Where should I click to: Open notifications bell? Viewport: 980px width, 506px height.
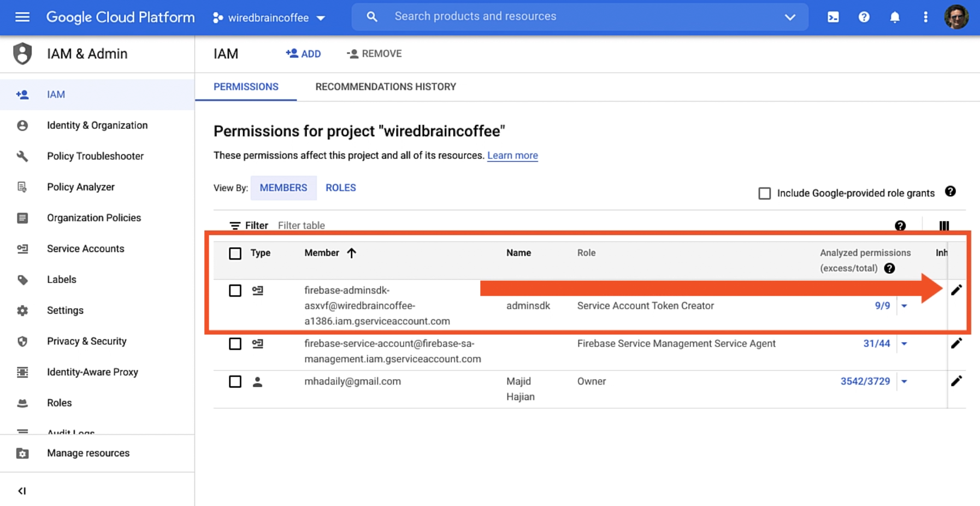click(895, 17)
